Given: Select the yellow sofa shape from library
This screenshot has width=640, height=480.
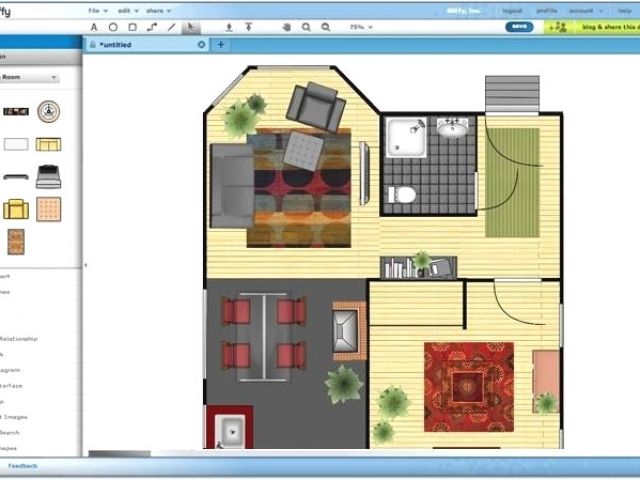Looking at the screenshot, I should point(48,144).
